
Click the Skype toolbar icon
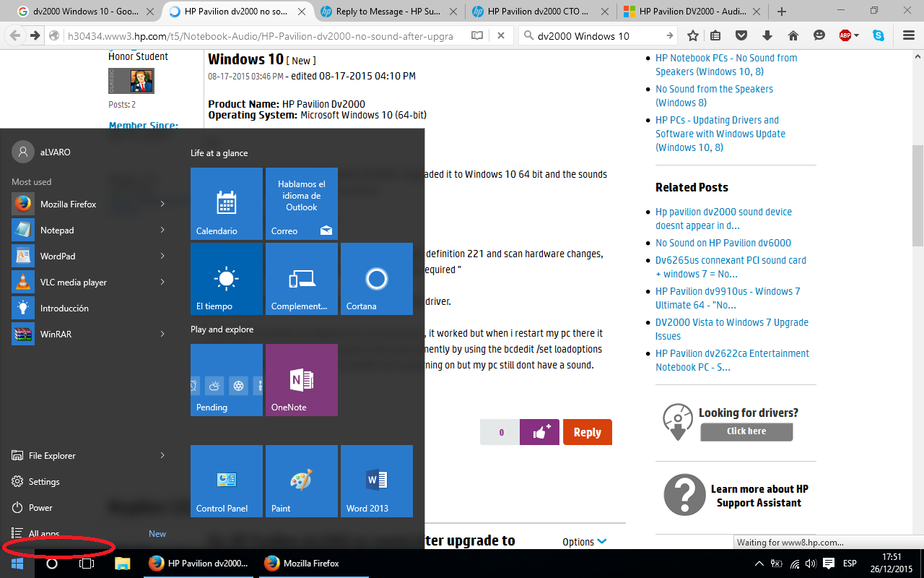point(879,36)
